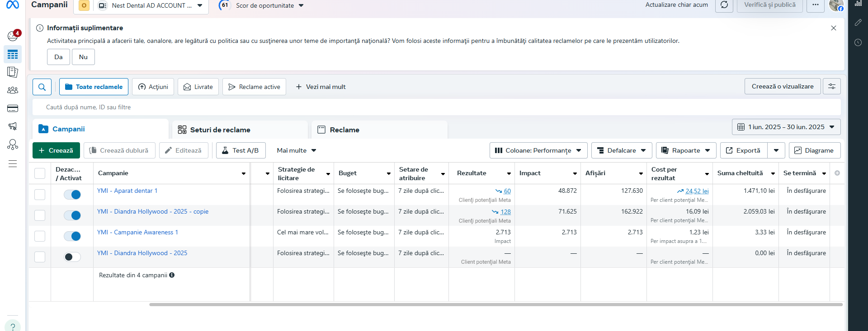The image size is (868, 331).
Task: Click the green Creează button
Action: 56,150
